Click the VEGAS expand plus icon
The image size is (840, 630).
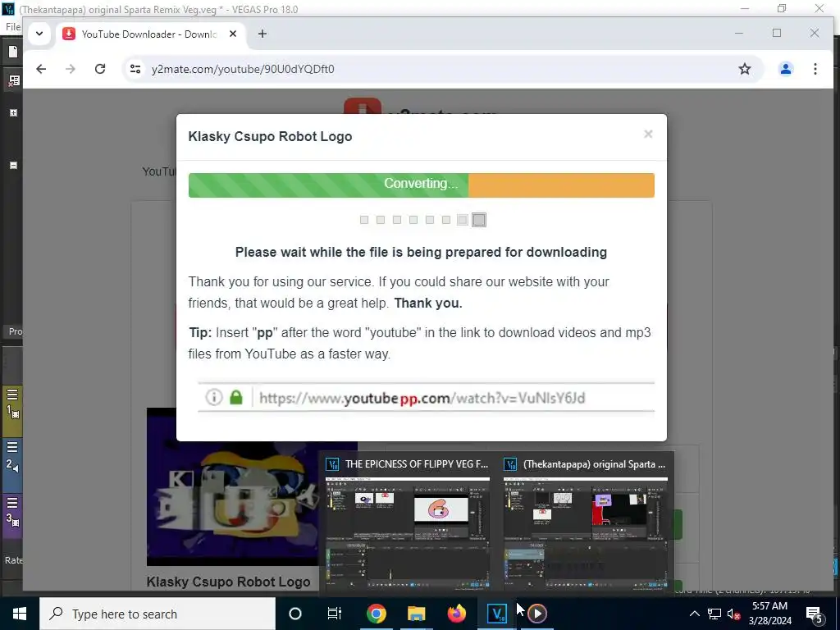point(13,113)
